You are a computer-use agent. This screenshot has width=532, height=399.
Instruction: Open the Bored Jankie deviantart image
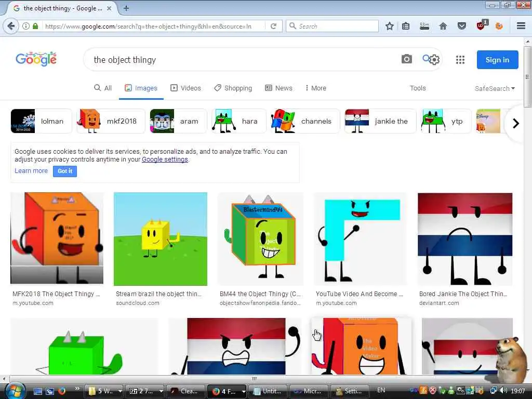[465, 239]
